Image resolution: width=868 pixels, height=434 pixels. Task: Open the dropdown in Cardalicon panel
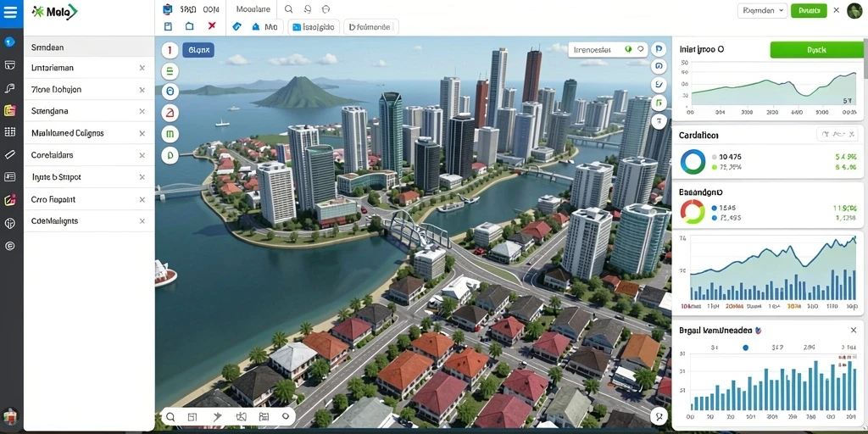coord(838,134)
